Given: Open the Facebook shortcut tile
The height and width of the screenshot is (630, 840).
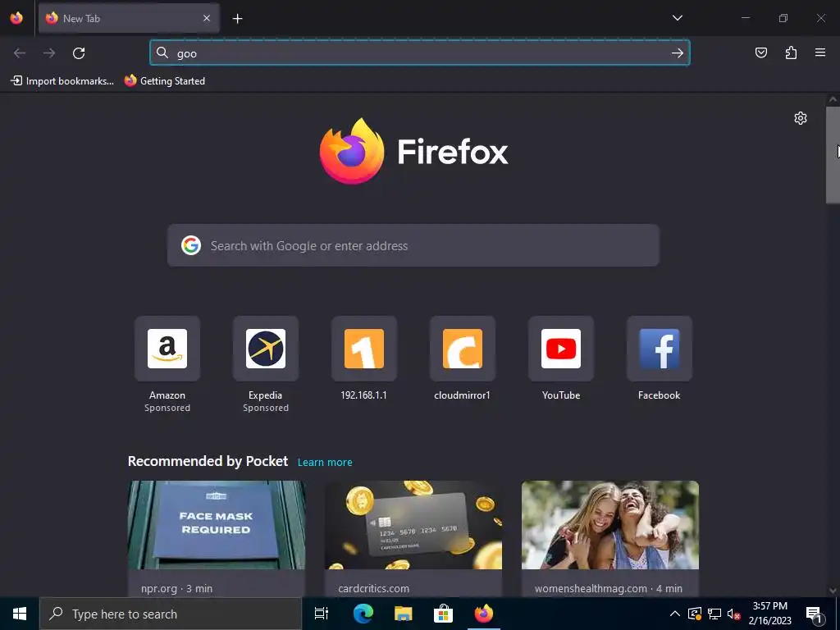Looking at the screenshot, I should coord(659,349).
